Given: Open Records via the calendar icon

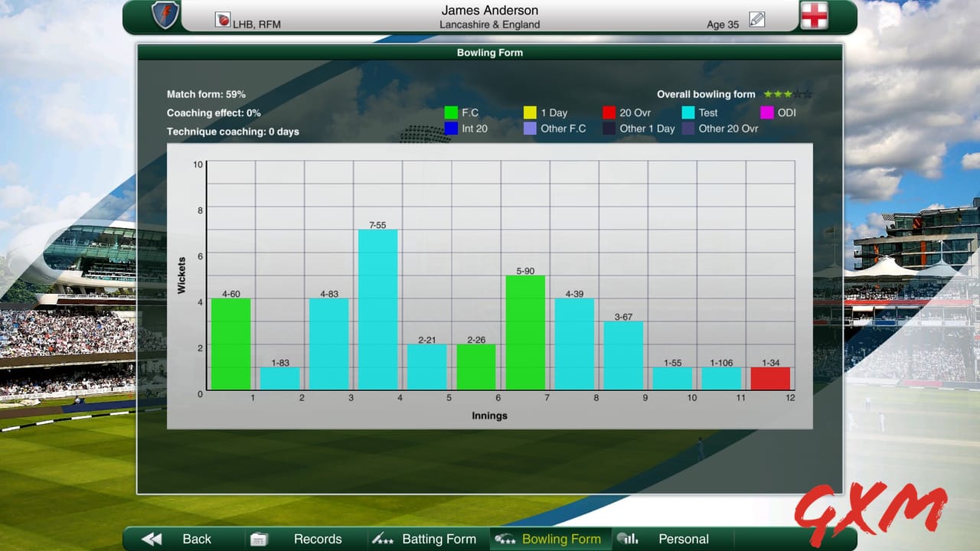Looking at the screenshot, I should (x=258, y=539).
